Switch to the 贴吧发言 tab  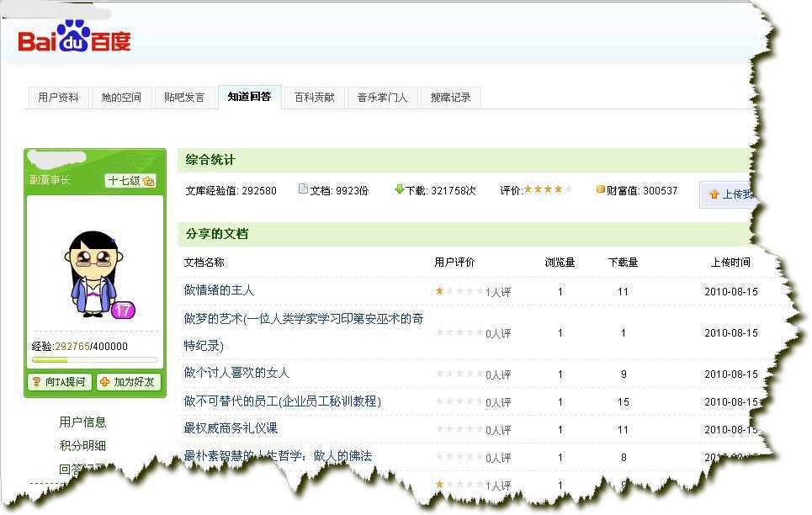[x=185, y=98]
